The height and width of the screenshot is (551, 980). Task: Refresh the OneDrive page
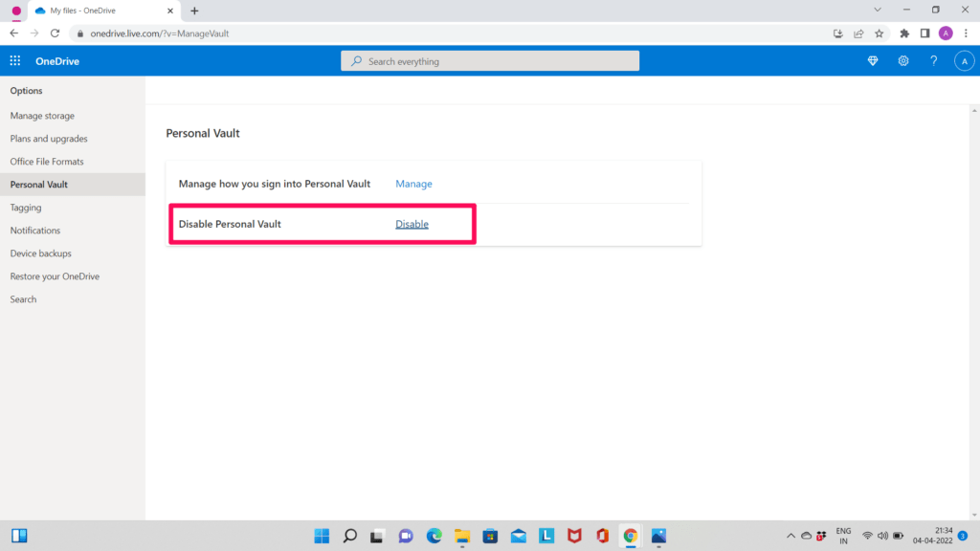[55, 32]
